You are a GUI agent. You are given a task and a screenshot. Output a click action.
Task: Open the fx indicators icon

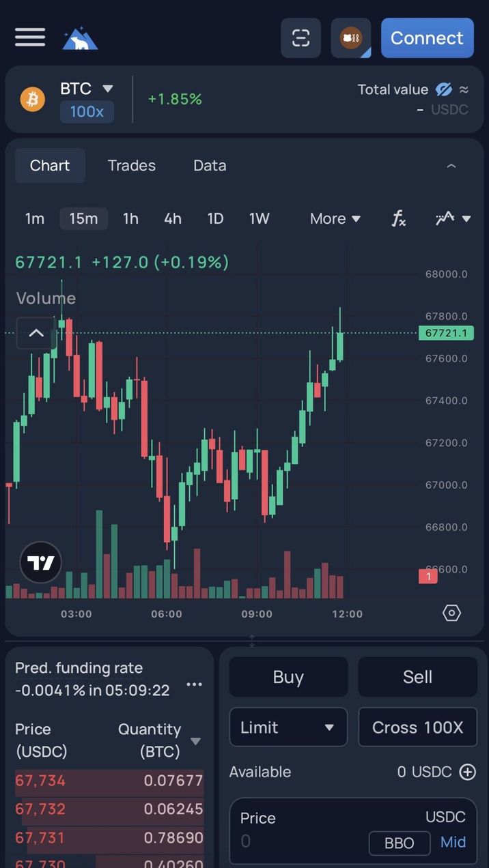399,218
